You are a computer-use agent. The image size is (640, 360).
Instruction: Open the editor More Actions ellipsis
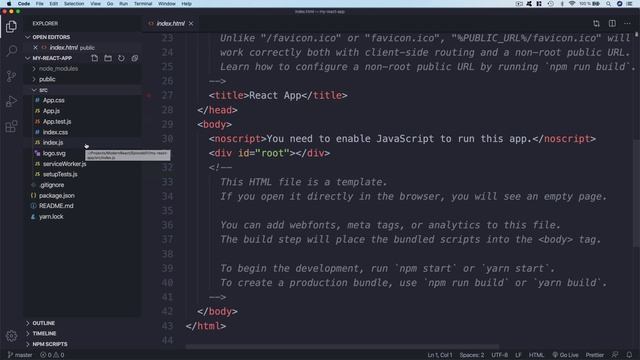[x=627, y=24]
